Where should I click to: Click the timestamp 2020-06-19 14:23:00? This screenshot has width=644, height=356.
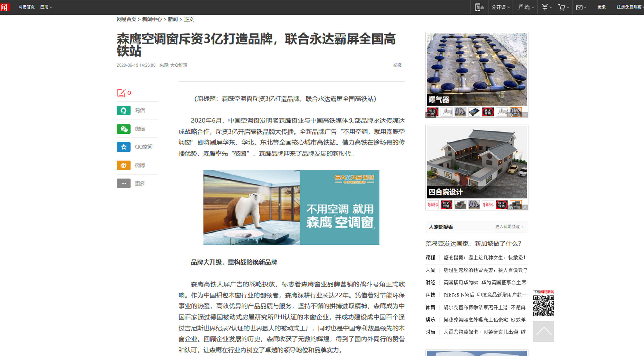click(x=136, y=65)
